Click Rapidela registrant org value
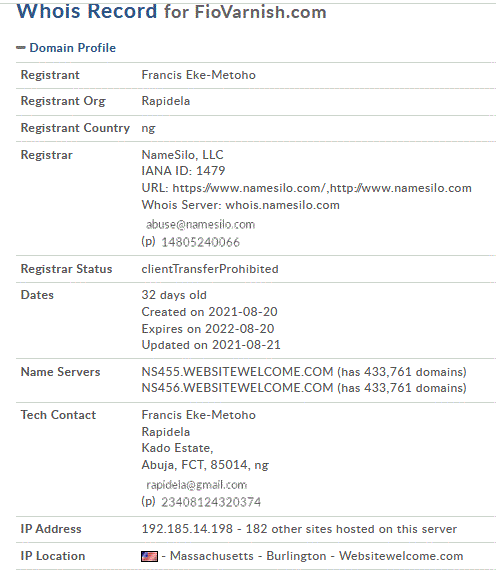 (166, 101)
